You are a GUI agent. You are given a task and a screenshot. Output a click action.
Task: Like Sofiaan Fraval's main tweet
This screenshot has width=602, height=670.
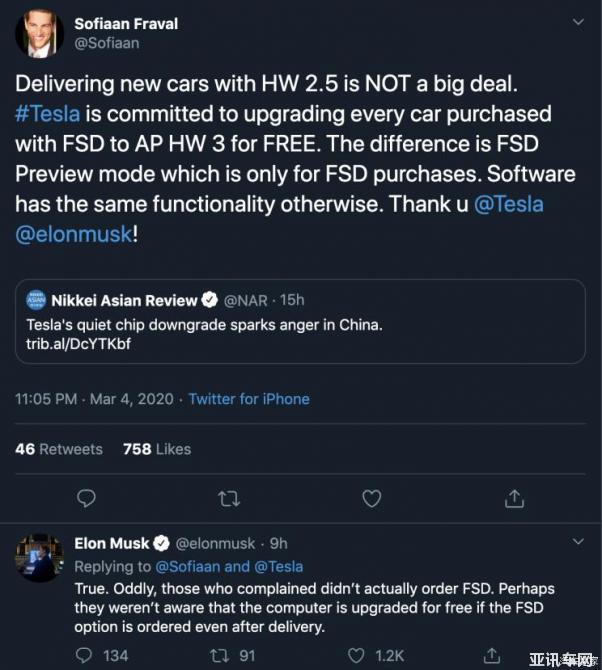(x=371, y=498)
